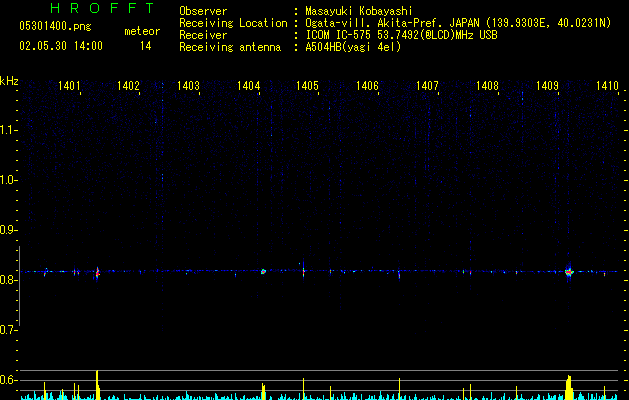Screen dimensions: 629x400
Task: Click the 1408 time axis marker
Action: [x=487, y=86]
